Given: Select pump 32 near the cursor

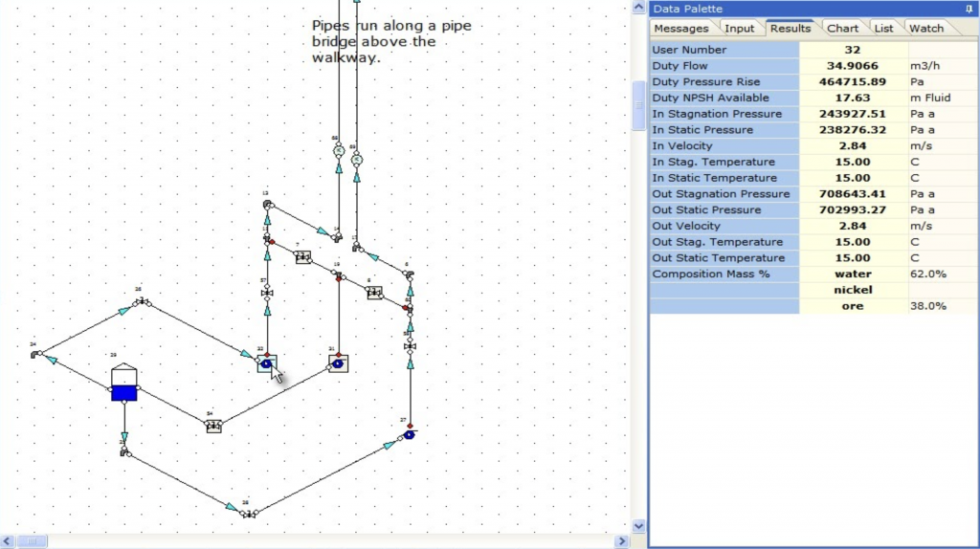Looking at the screenshot, I should [267, 363].
